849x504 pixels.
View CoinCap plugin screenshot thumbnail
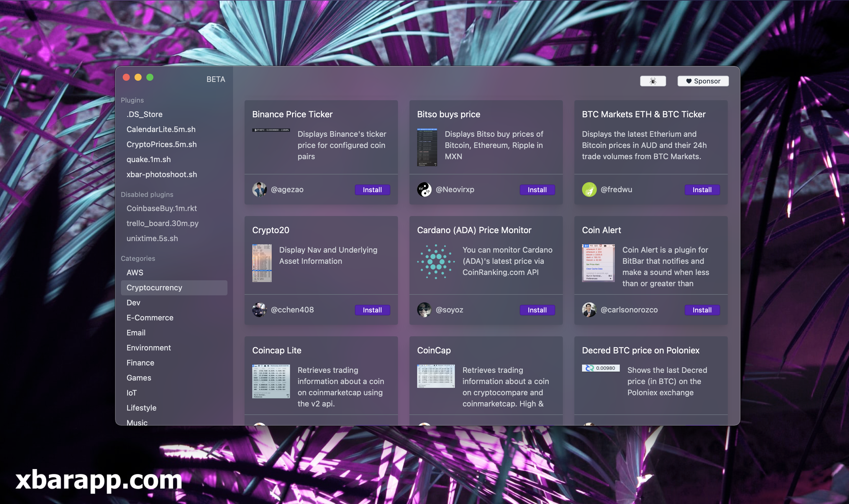click(x=436, y=376)
